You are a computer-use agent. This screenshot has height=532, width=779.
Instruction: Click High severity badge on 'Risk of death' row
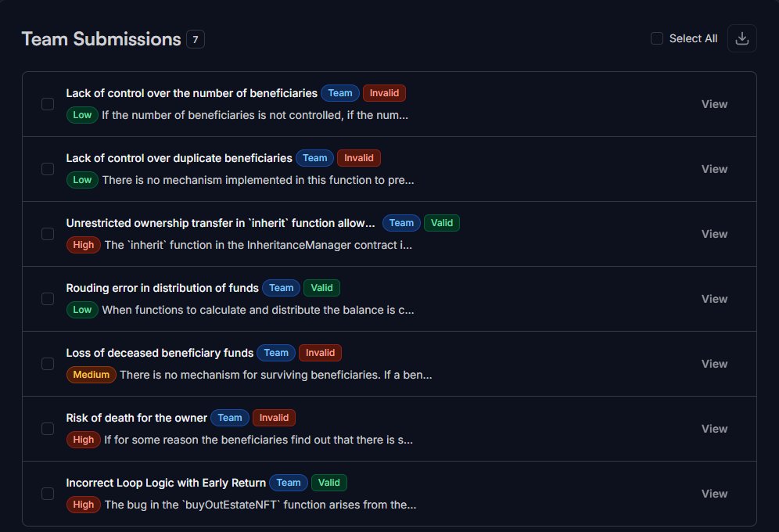(83, 440)
